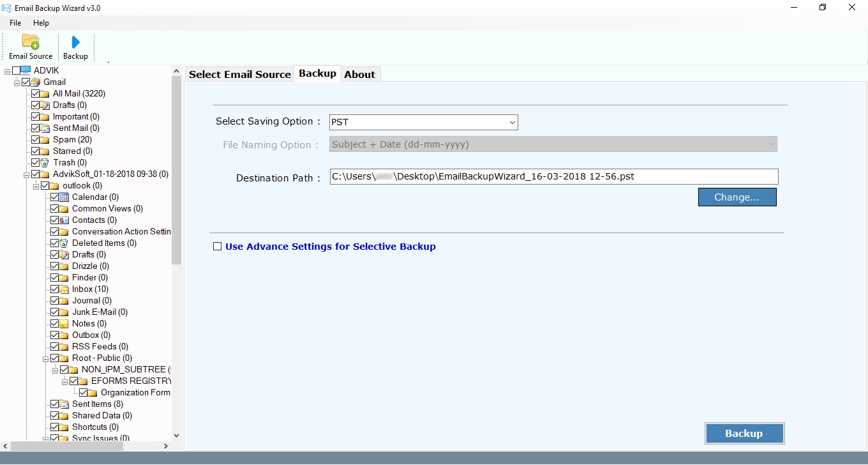Click the Junk E-Mail folder icon
Viewport: 868px width, 465px height.
coord(64,312)
